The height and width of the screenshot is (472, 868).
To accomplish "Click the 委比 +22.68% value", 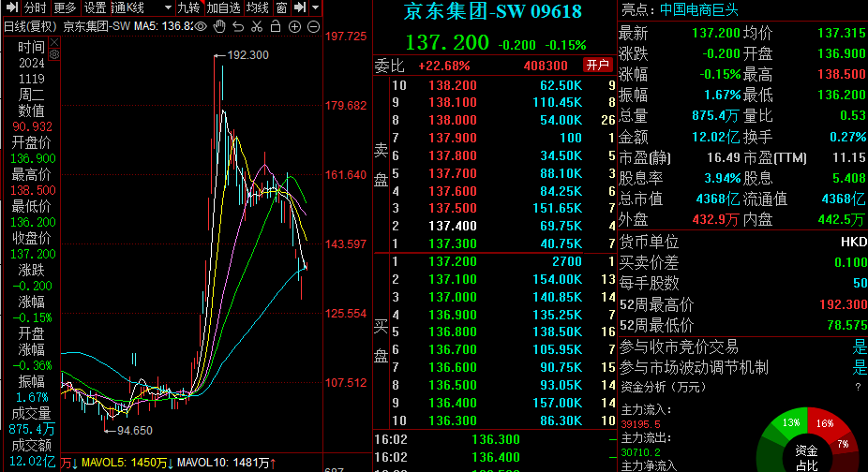I will click(444, 66).
